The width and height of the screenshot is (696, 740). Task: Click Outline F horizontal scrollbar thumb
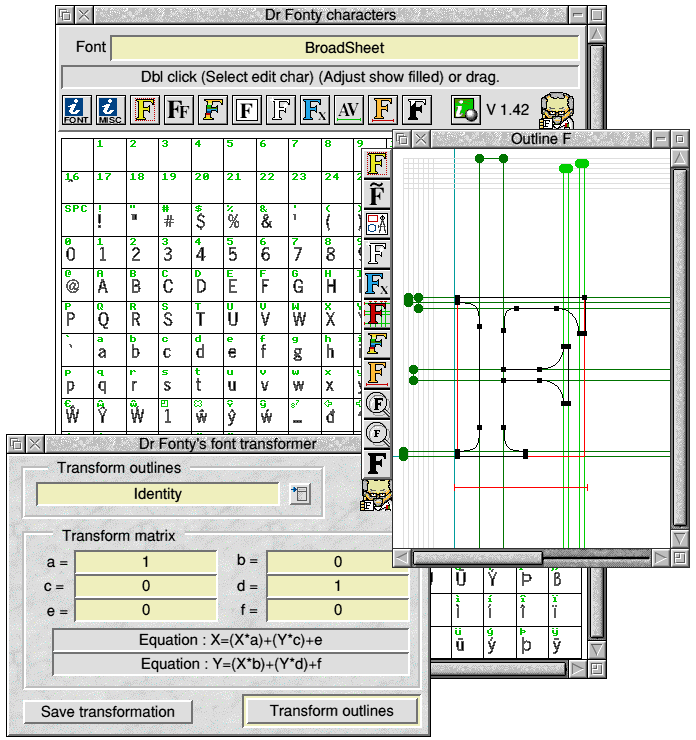point(478,559)
